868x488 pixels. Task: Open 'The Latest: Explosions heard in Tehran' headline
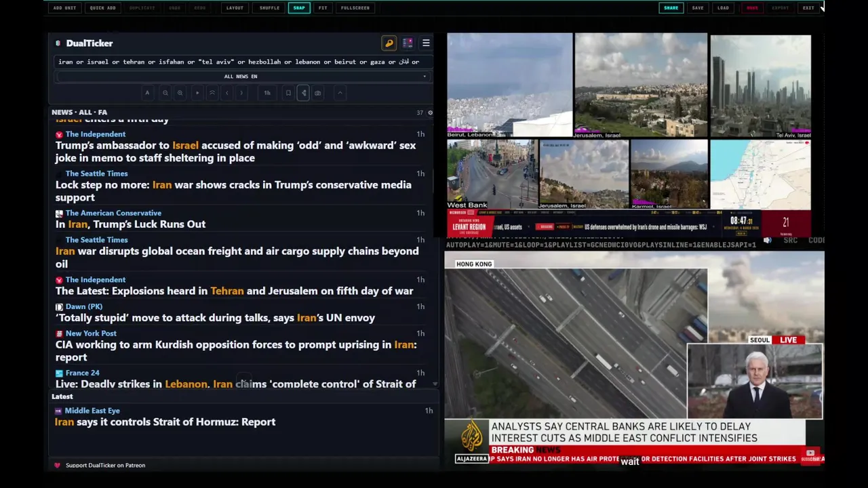point(234,291)
